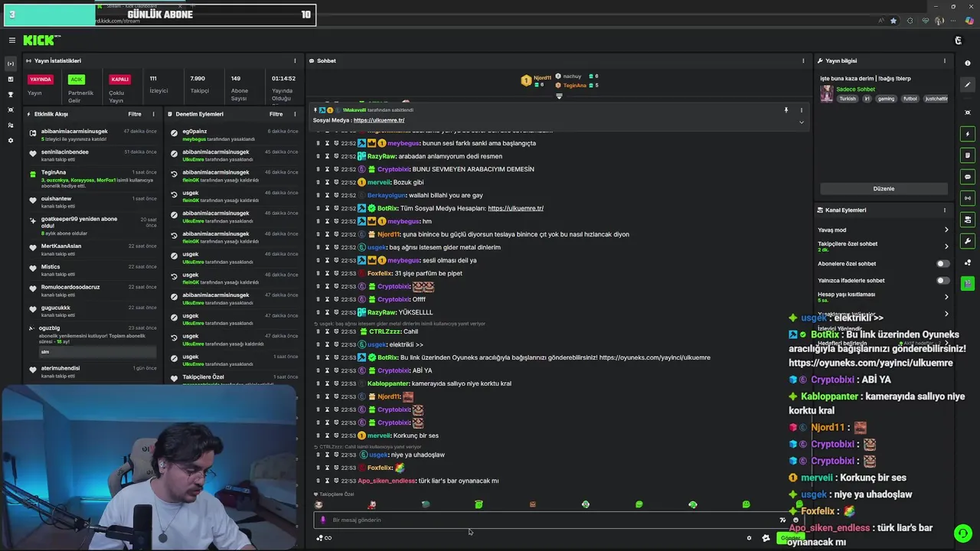Open Yayın bilgisi panel options menu
This screenshot has width=980, height=551.
(x=945, y=60)
